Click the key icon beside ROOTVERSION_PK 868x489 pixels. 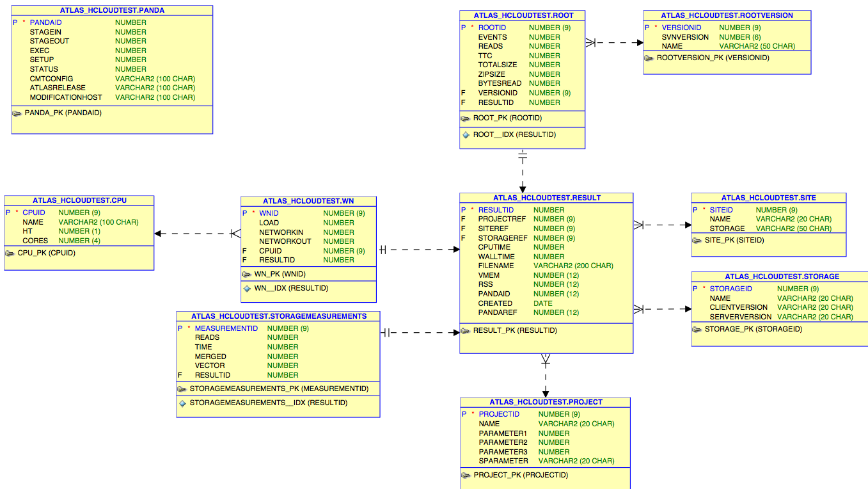pos(649,58)
